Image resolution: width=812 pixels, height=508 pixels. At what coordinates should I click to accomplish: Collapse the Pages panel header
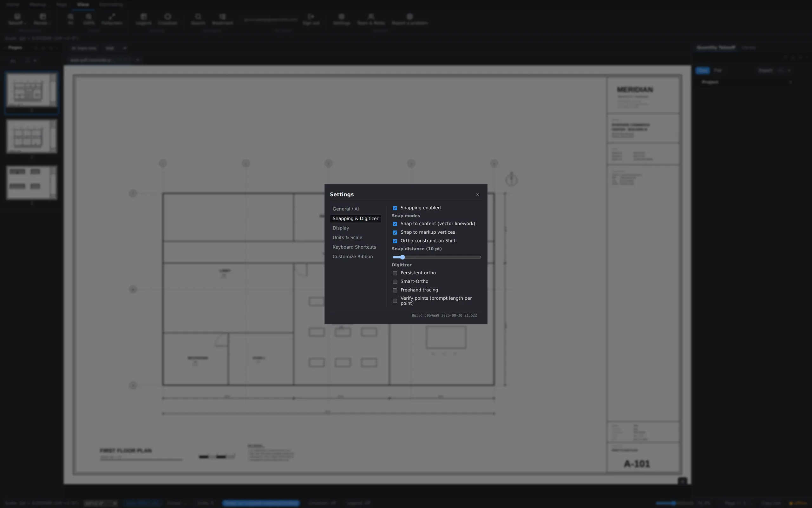coord(15,48)
